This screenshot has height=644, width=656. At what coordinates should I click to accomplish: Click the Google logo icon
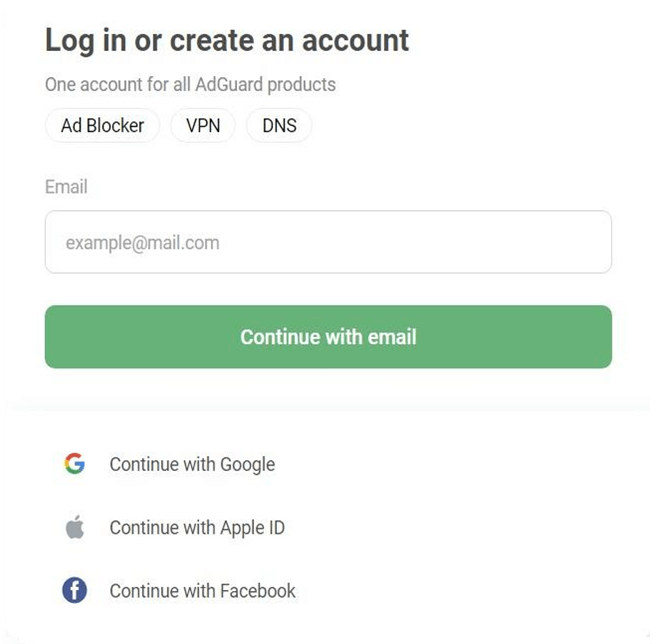74,464
